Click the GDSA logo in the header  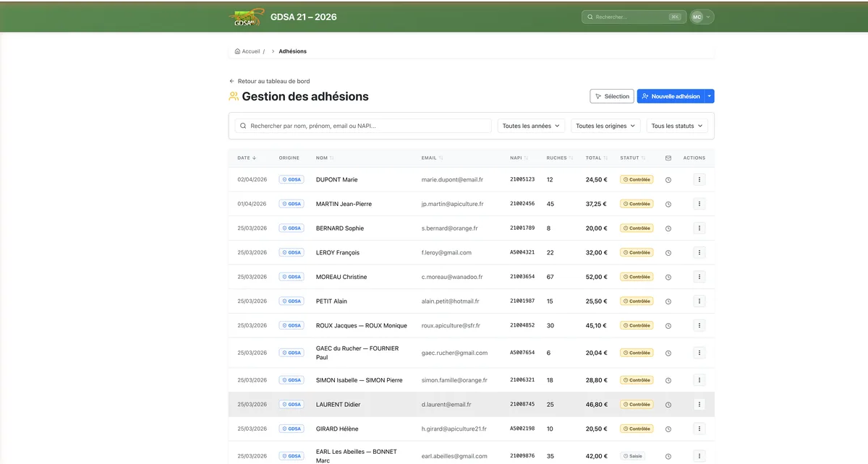point(246,16)
